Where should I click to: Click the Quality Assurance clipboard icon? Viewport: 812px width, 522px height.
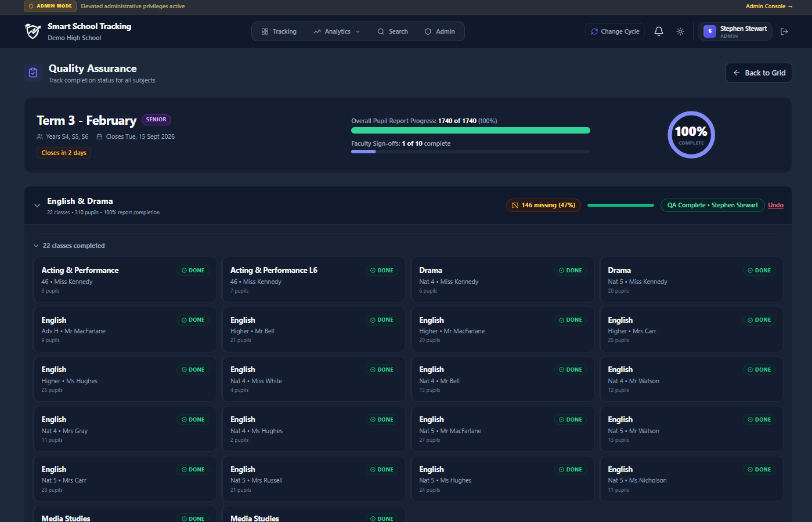[x=33, y=73]
